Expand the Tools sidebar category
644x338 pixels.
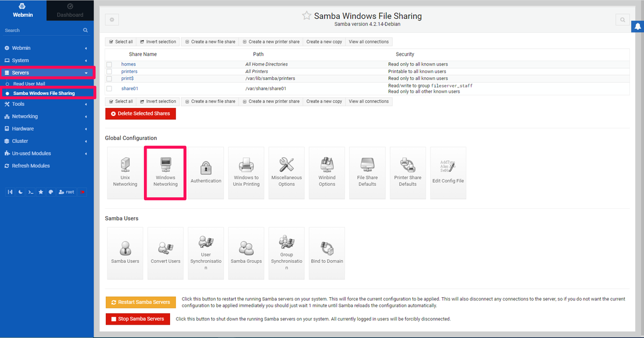click(47, 104)
